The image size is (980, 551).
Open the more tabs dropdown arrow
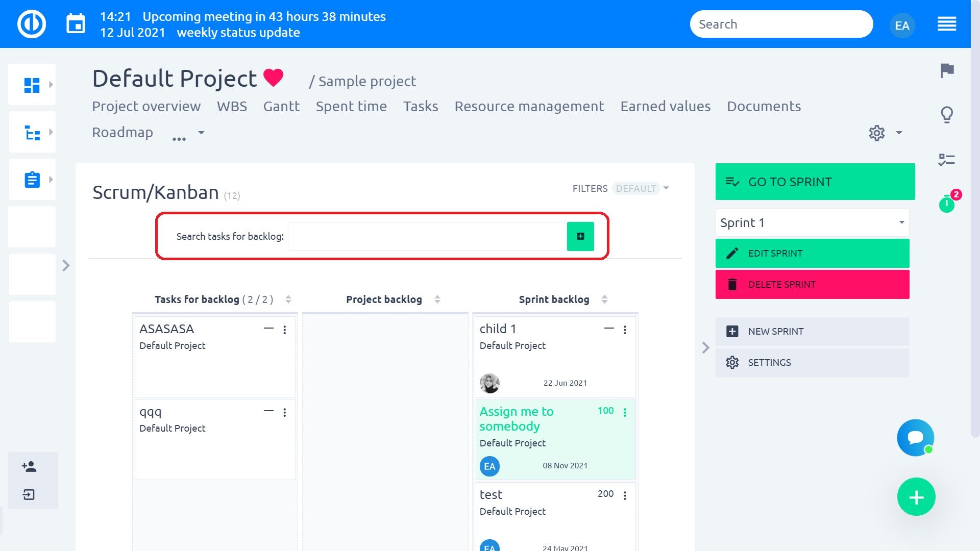(201, 133)
